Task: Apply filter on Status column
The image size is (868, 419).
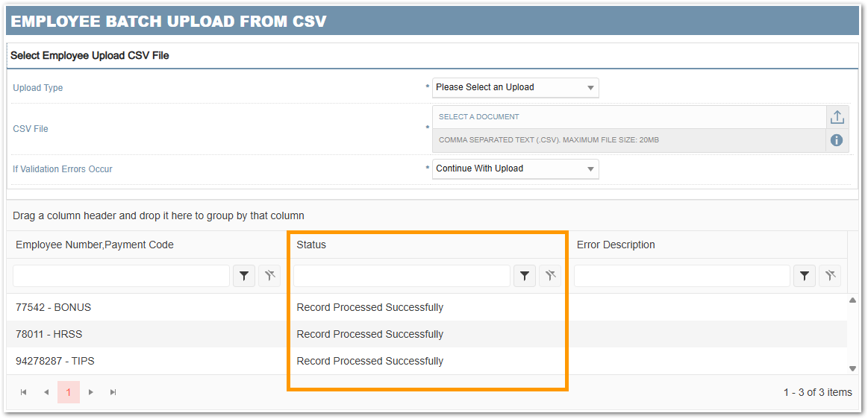Action: pos(525,276)
